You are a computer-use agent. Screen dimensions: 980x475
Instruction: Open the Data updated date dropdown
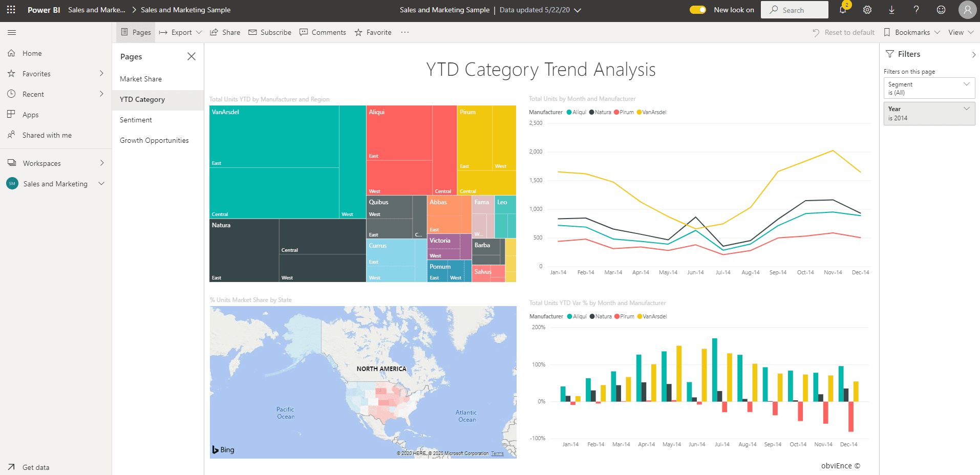click(x=578, y=10)
